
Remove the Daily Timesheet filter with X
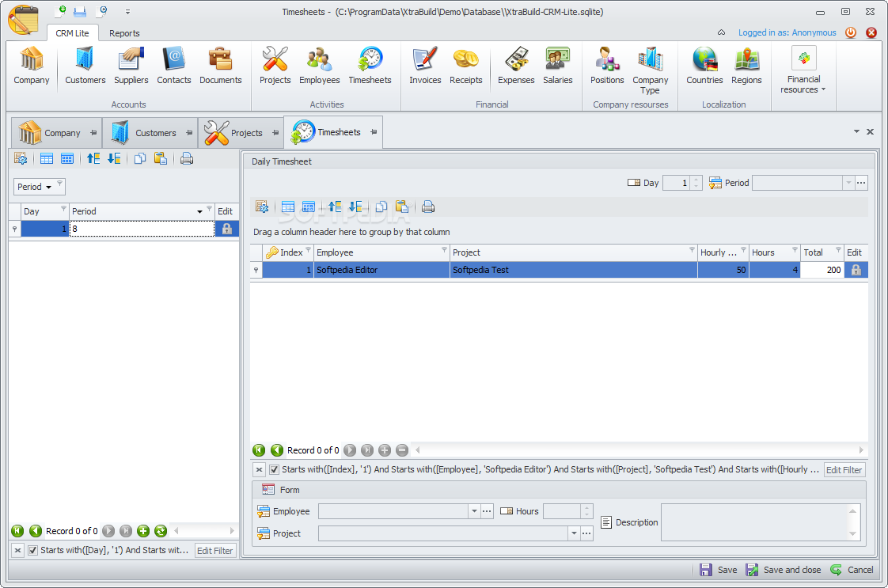(259, 469)
